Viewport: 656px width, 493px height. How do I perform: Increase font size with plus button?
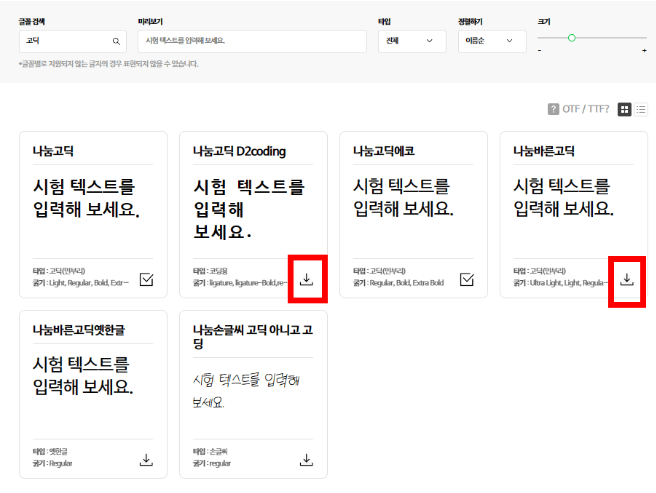(x=644, y=51)
